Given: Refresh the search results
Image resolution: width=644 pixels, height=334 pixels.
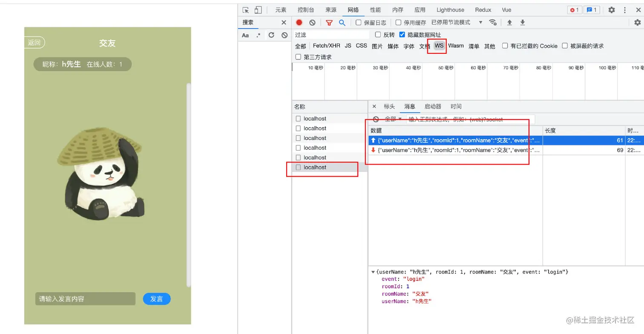Looking at the screenshot, I should pyautogui.click(x=271, y=35).
